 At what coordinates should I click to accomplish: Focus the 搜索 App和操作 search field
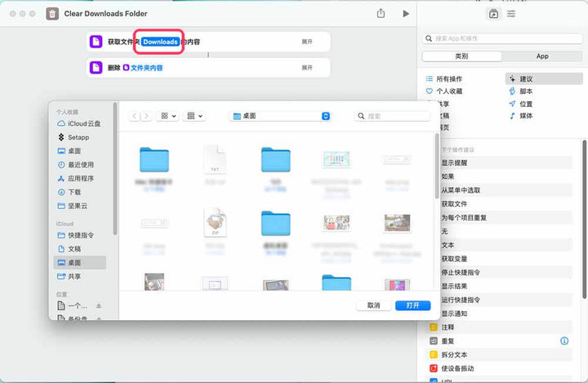coord(502,38)
